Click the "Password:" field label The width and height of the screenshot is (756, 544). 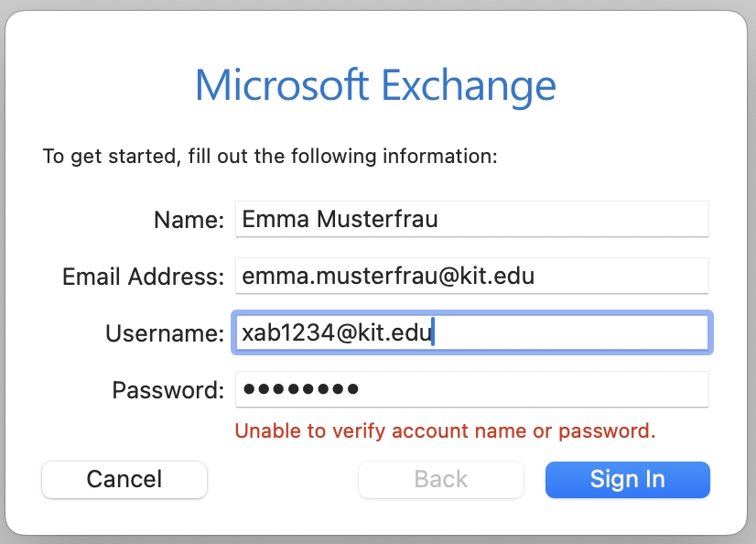[x=167, y=390]
